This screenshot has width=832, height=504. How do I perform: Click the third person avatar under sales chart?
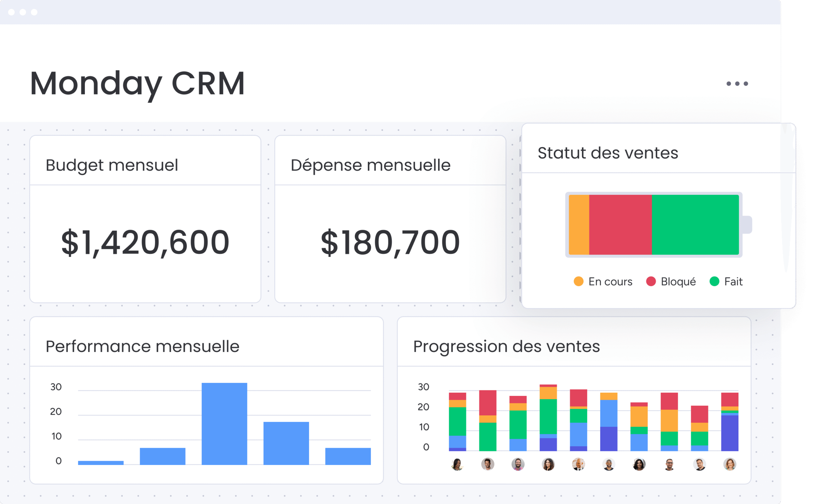click(518, 464)
